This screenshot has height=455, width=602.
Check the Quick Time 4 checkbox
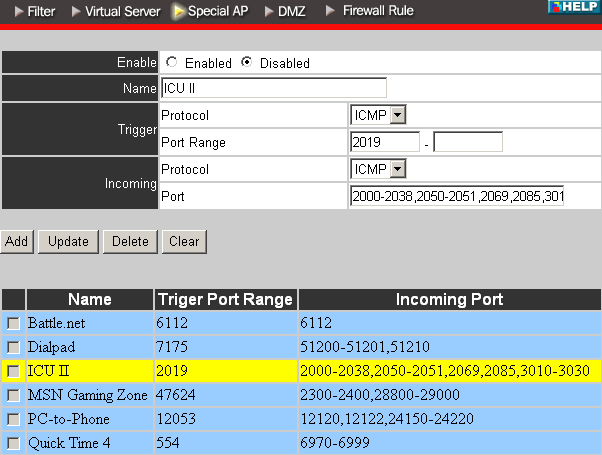coord(13,443)
